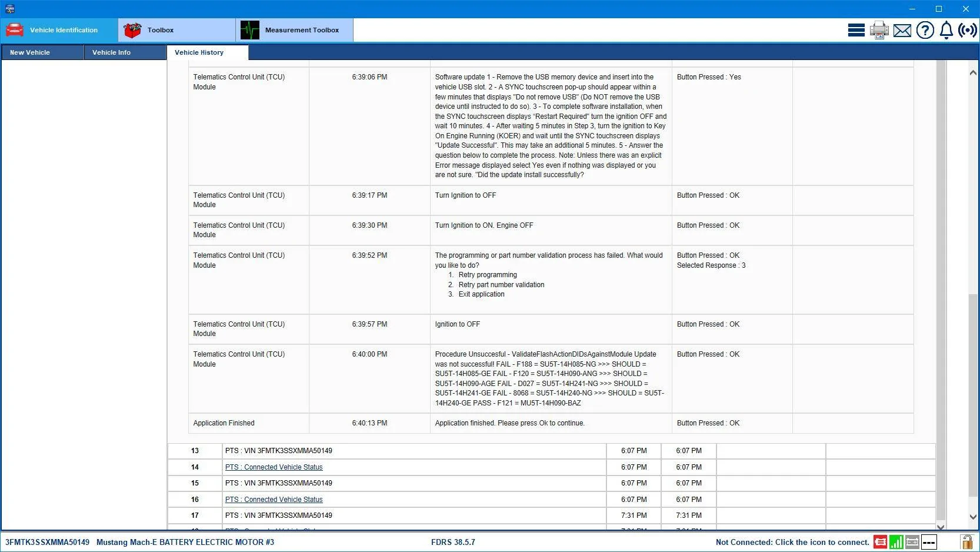Click row number 13
The image size is (980, 552).
(x=195, y=451)
